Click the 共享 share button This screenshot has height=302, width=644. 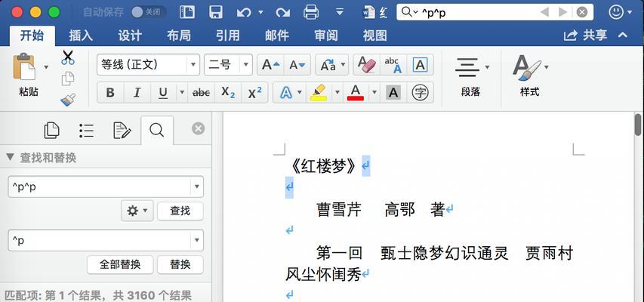click(586, 35)
